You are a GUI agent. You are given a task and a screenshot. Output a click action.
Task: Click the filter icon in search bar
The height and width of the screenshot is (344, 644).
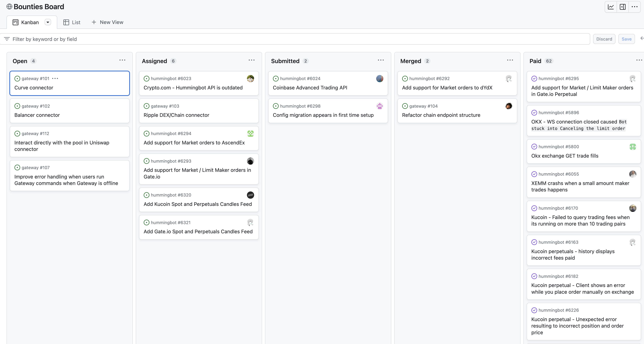click(7, 39)
